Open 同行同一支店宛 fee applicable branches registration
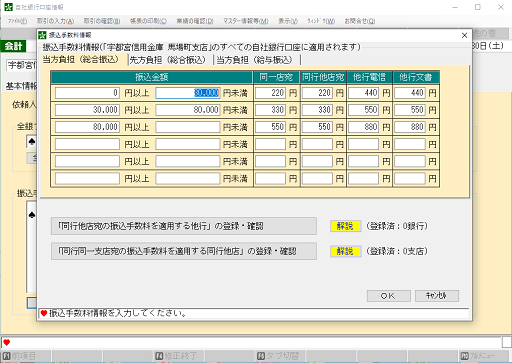Viewport: 512px width, 363px height. [x=184, y=251]
